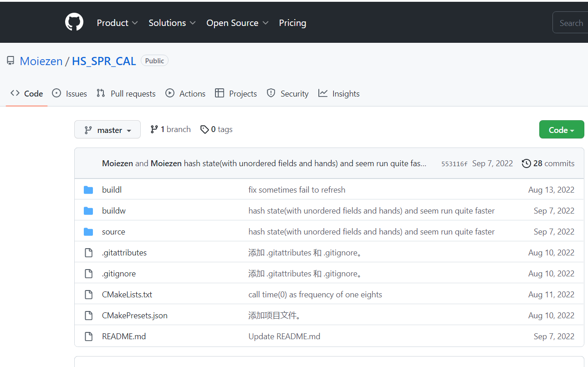Screen dimensions: 588x367
Task: Click the branch icon next to 1 branch
Action: coord(154,129)
